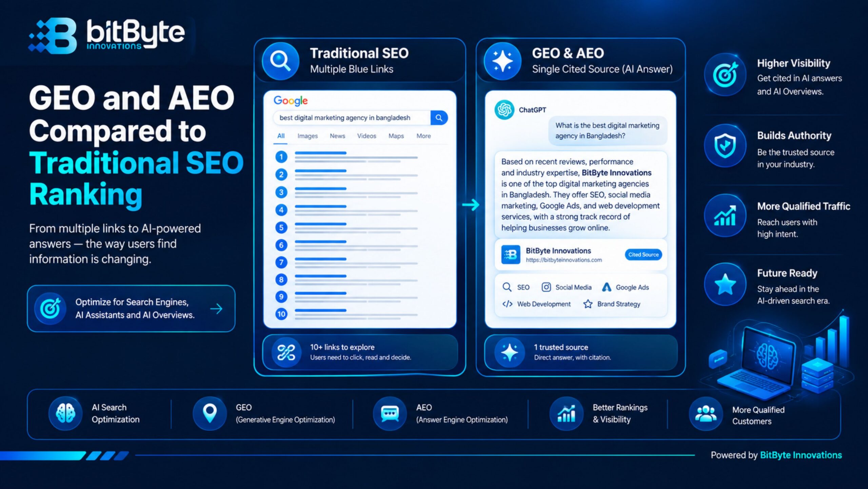Viewport: 868px width, 489px height.
Task: Click the SEO service tag
Action: [516, 287]
